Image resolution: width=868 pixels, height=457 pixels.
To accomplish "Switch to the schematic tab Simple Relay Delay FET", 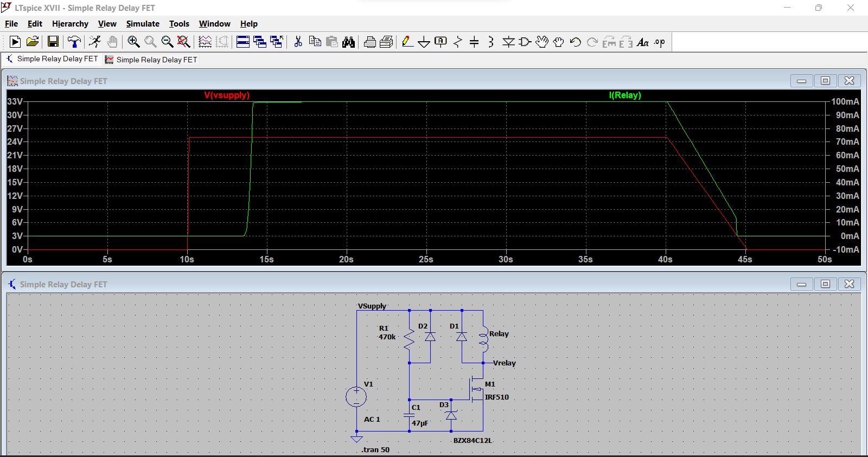I will pyautogui.click(x=52, y=59).
